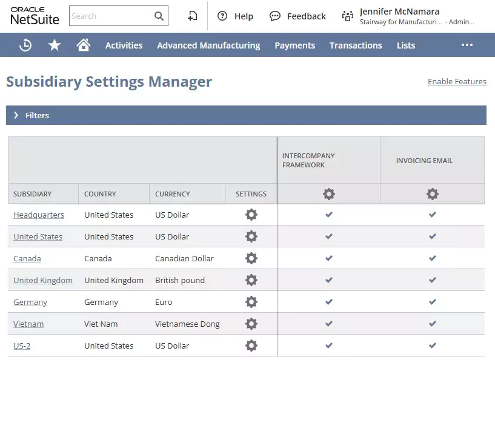Image resolution: width=495 pixels, height=448 pixels.
Task: Open the US-2 subsidiary record
Action: click(x=22, y=346)
